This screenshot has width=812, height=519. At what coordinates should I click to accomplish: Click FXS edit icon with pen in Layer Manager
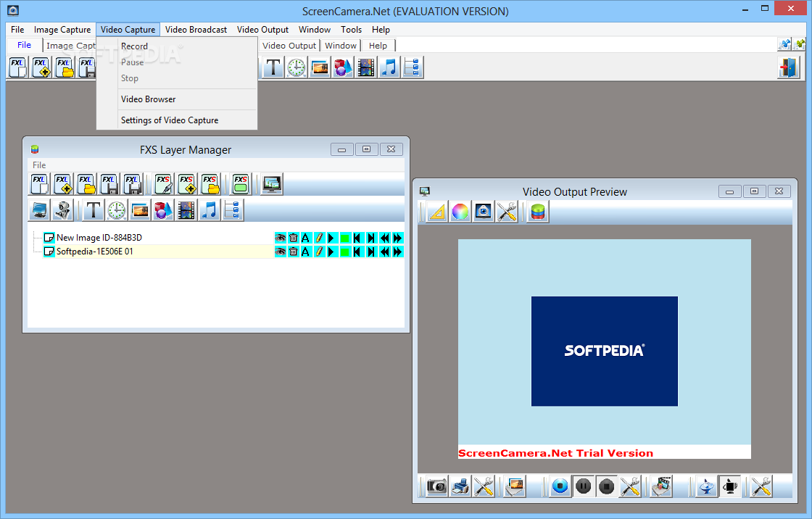(164, 184)
